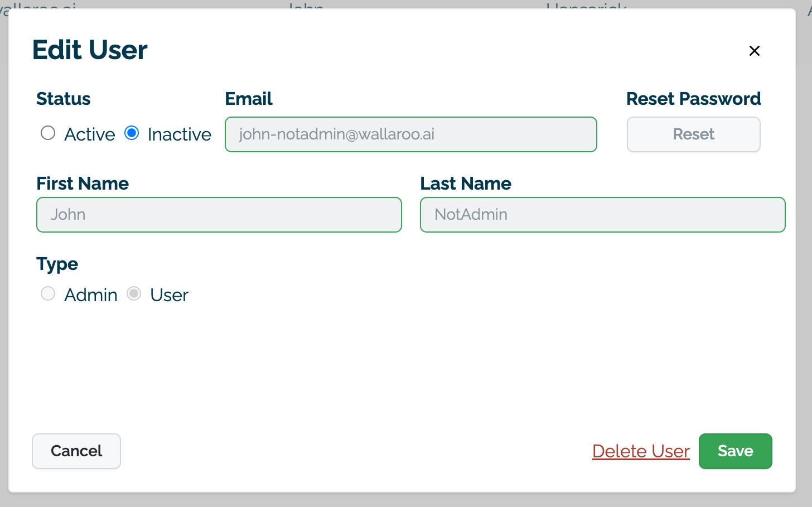Click the Email field label

click(x=249, y=99)
